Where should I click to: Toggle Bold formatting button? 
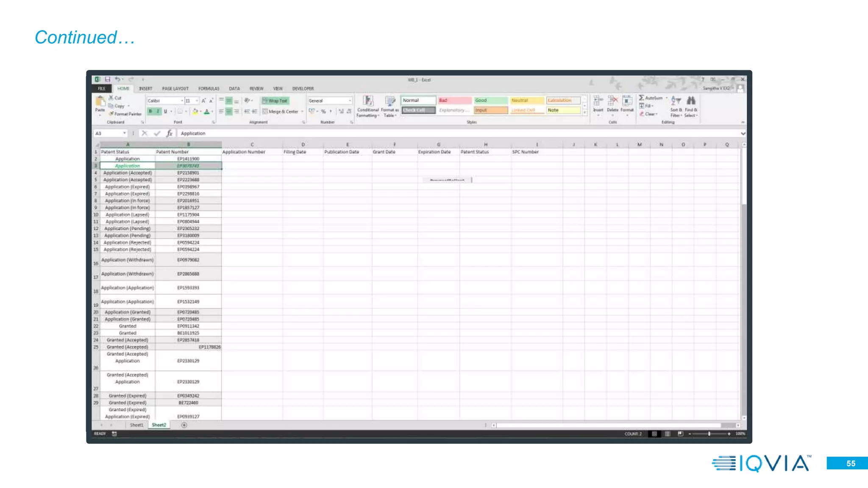150,111
